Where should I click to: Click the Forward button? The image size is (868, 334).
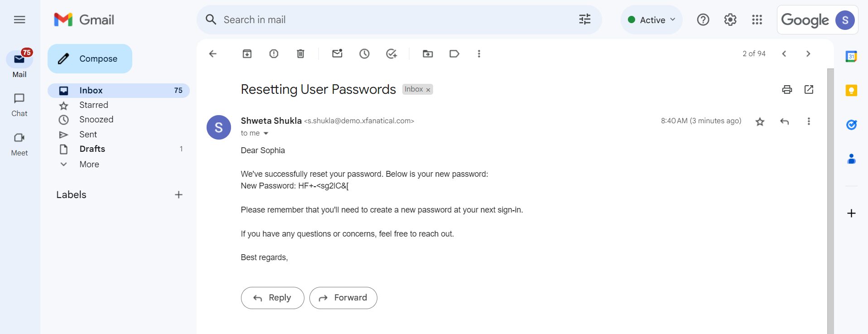point(343,298)
